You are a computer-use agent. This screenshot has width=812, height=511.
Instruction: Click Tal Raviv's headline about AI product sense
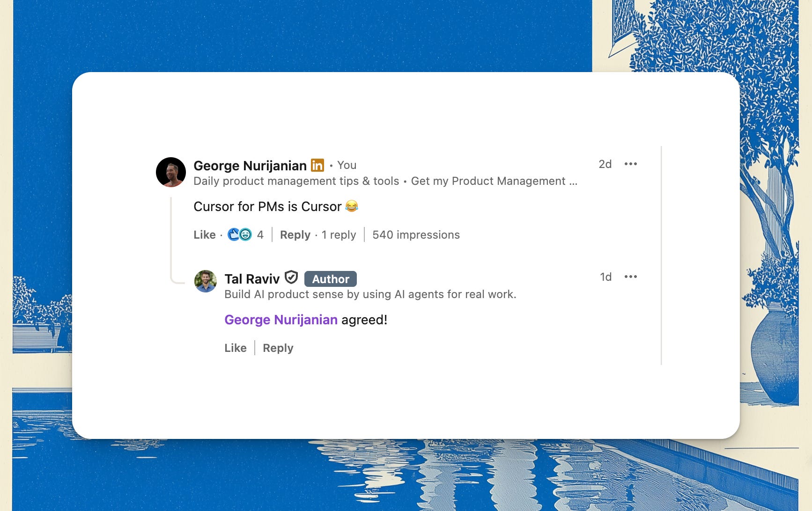click(370, 294)
